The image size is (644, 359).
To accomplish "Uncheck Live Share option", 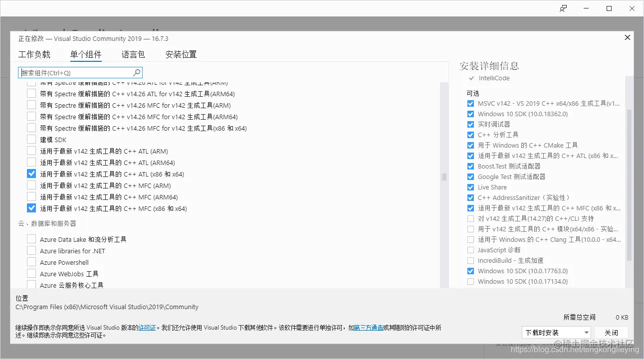I will (x=470, y=187).
